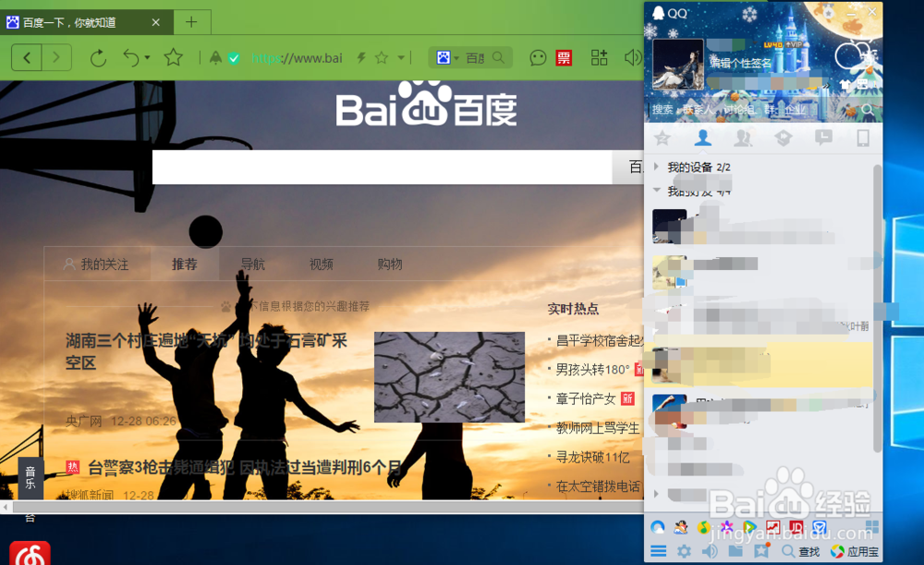Open the dropdown beside the undo arrow
This screenshot has height=565, width=924.
147,58
